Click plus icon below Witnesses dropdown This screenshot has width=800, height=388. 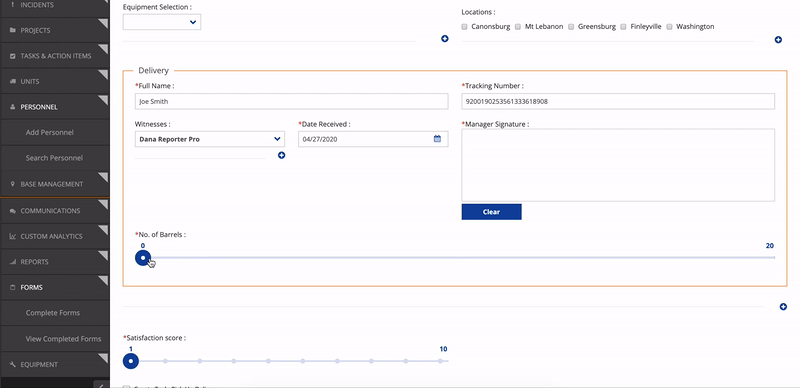[282, 155]
